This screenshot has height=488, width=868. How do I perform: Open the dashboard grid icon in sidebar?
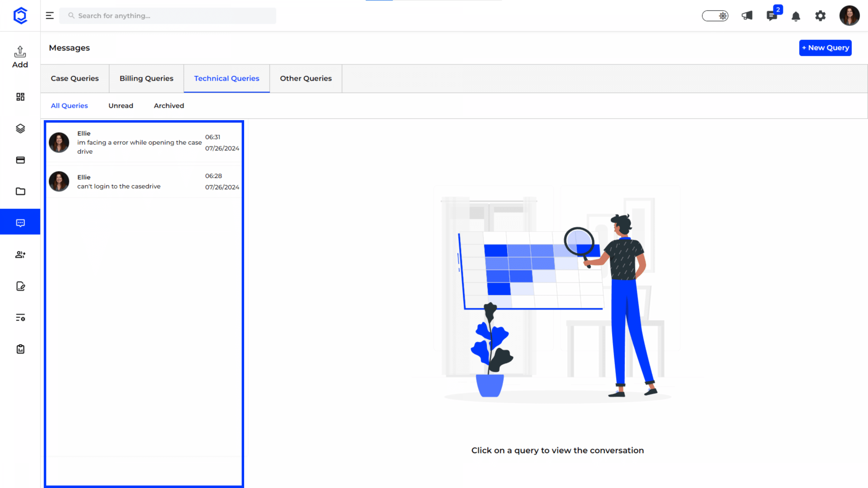coord(20,97)
